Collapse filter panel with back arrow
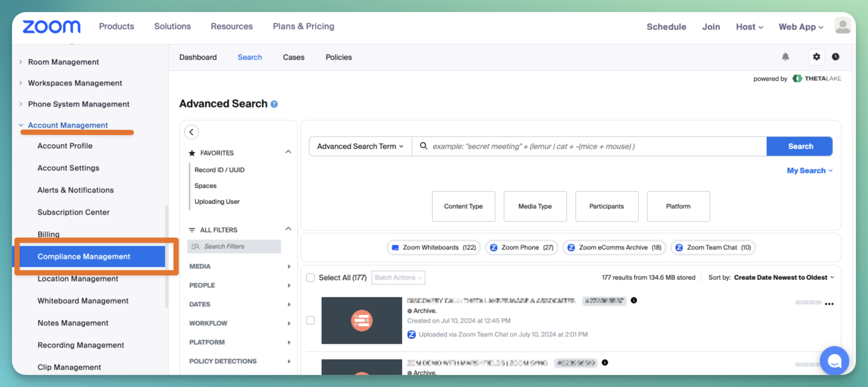Screen dimensions: 868x387 [192, 132]
